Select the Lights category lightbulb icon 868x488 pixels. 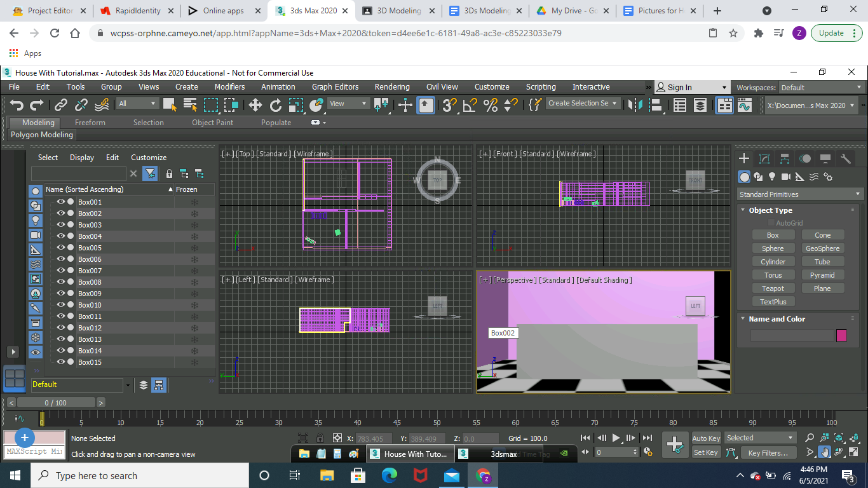[772, 177]
